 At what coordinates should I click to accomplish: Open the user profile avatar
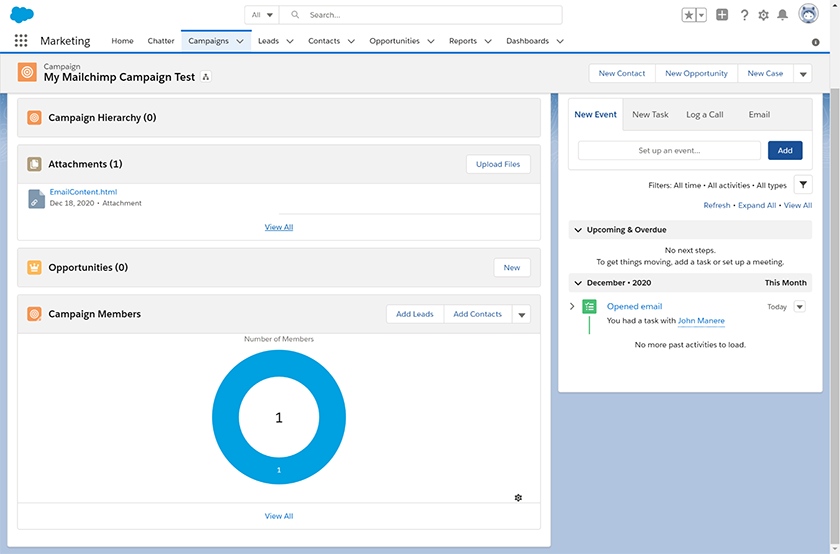(x=808, y=14)
